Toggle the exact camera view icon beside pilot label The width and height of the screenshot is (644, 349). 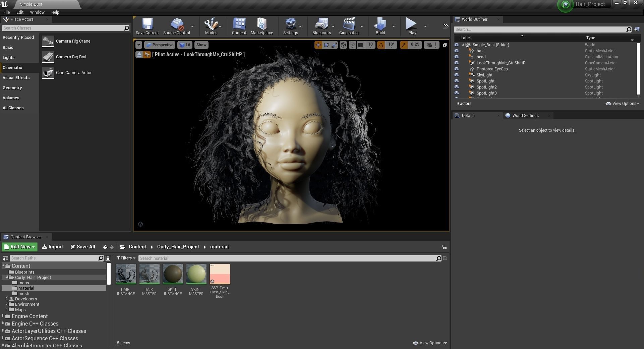(147, 54)
